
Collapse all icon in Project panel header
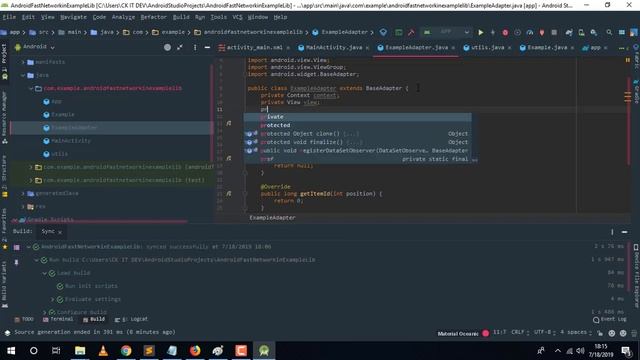[180, 47]
